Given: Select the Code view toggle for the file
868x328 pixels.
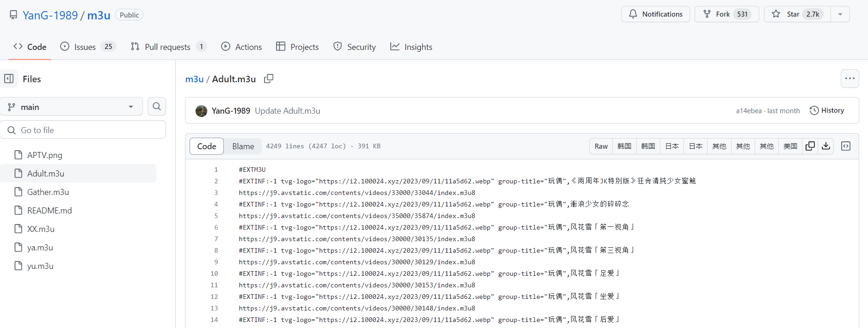Looking at the screenshot, I should pyautogui.click(x=207, y=146).
